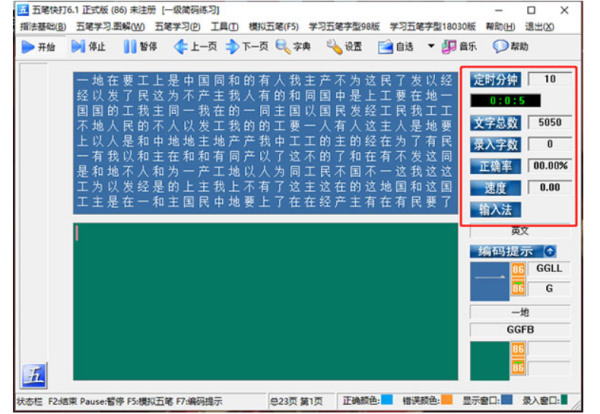Click the total characters field showing 5050
600x414 pixels.
550,122
